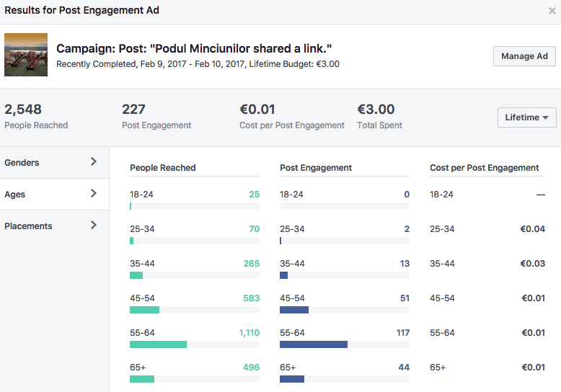Image resolution: width=561 pixels, height=392 pixels.
Task: Expand the Ages breakdown chevron
Action: pyautogui.click(x=93, y=194)
